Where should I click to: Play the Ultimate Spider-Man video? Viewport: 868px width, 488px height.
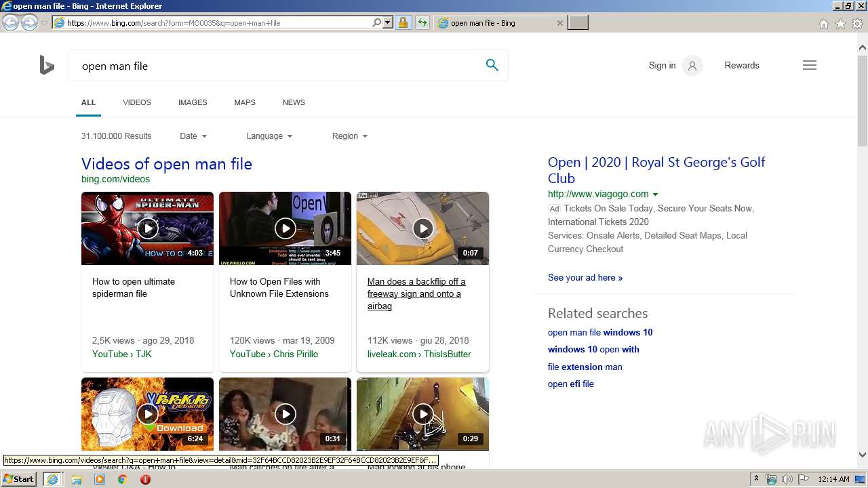147,228
